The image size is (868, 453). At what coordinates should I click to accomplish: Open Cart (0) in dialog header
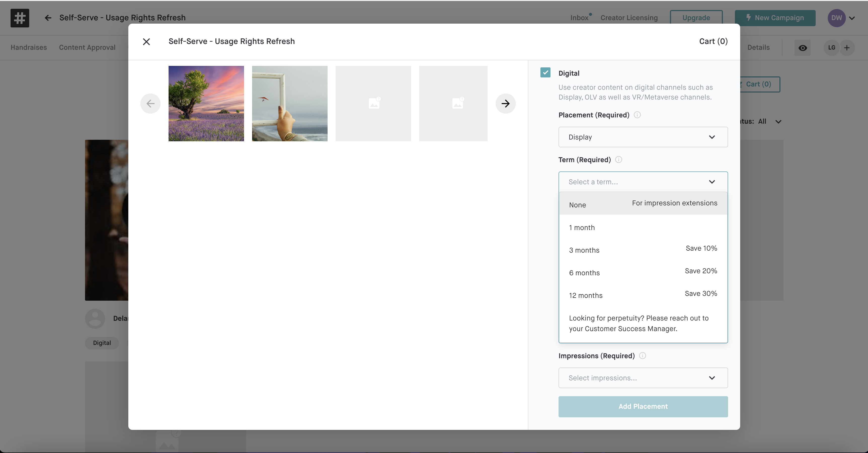click(x=713, y=41)
